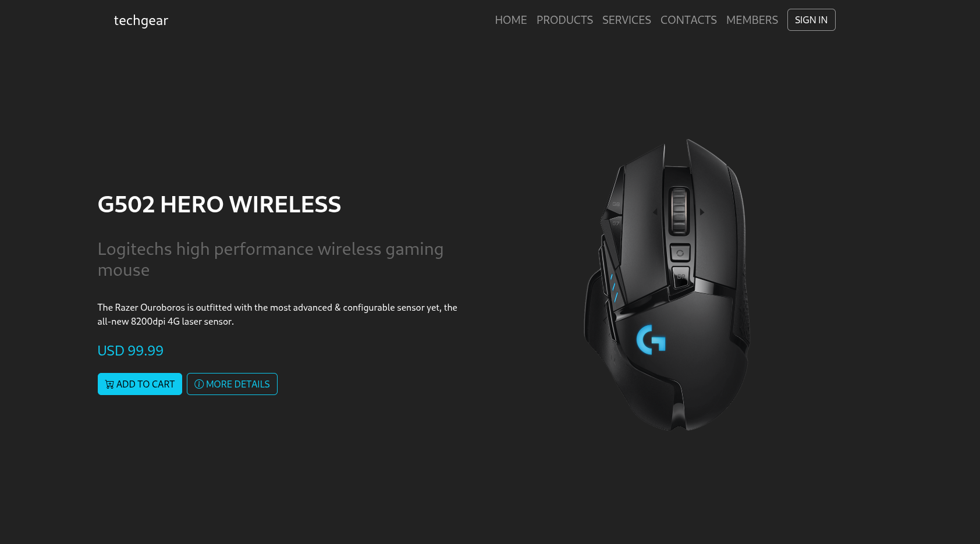
Task: Click the right arrow marking on mouse
Action: pyautogui.click(x=702, y=212)
